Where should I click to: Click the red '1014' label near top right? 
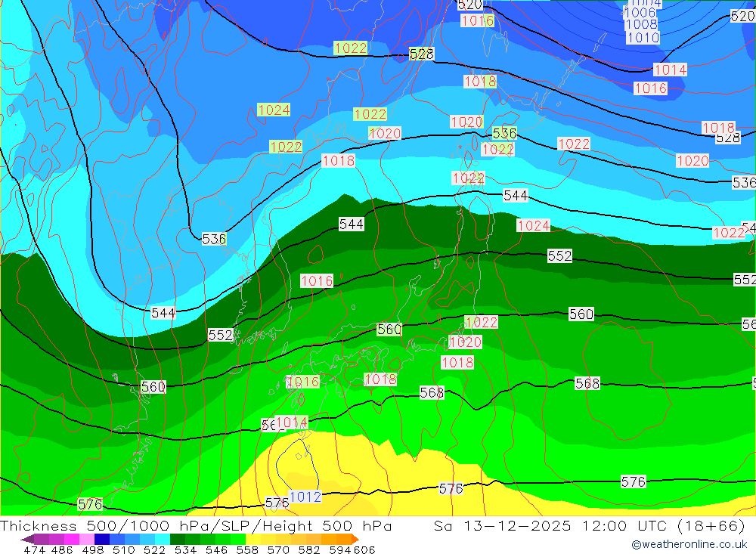(x=670, y=70)
